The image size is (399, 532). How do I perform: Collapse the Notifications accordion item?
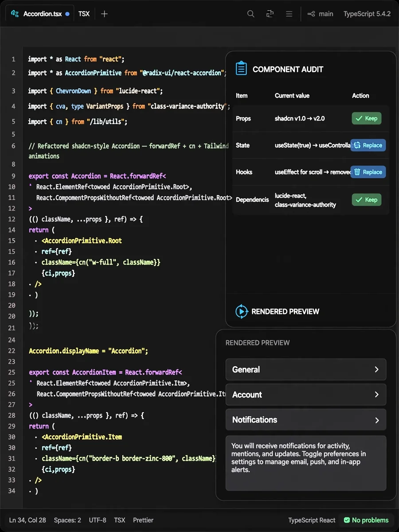pyautogui.click(x=306, y=420)
